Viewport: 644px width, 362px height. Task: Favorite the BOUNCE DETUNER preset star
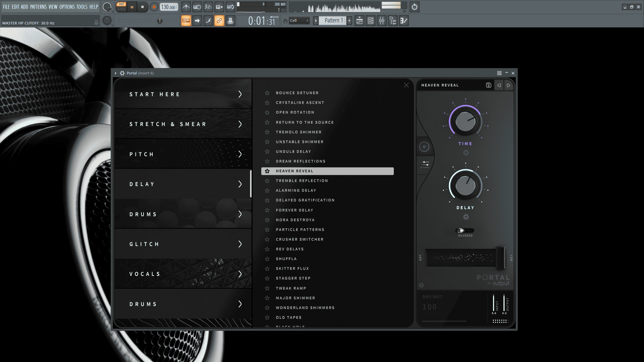267,93
